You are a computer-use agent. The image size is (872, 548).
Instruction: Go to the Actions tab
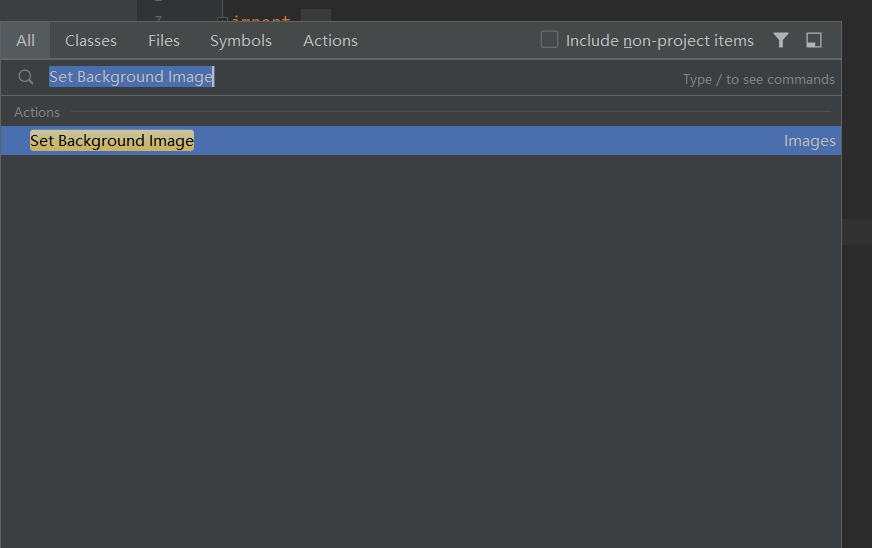point(330,41)
